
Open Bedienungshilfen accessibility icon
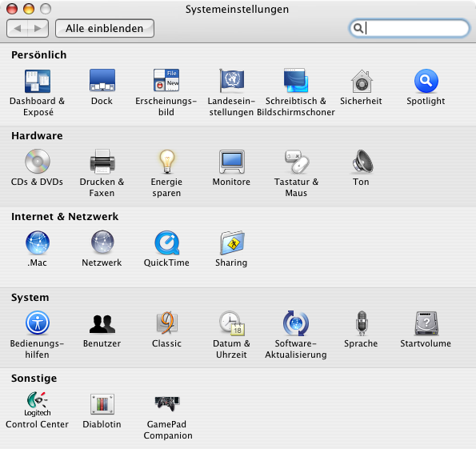pyautogui.click(x=38, y=323)
